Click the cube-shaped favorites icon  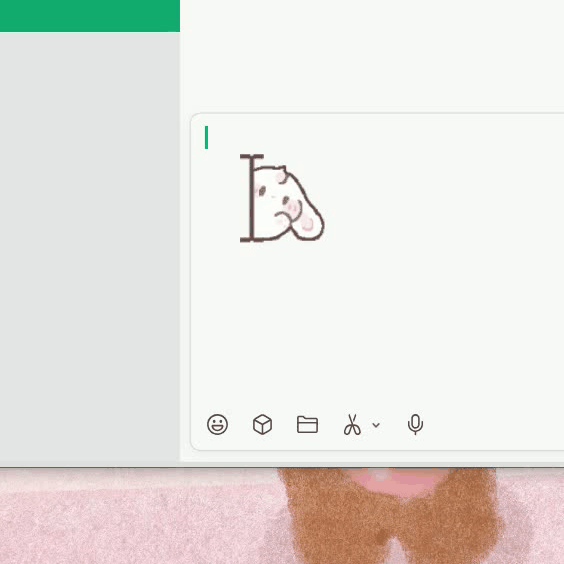click(262, 424)
